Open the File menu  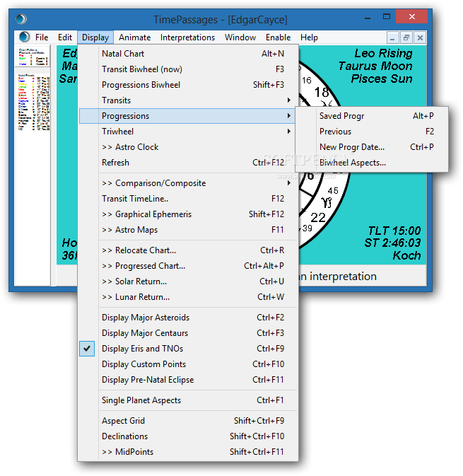point(42,37)
